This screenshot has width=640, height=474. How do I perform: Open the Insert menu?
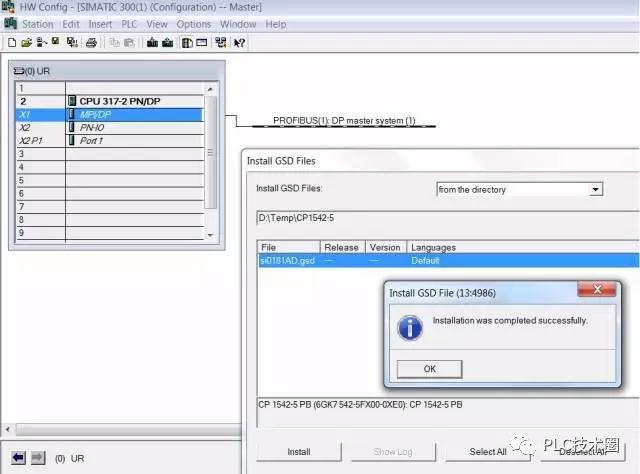pos(100,24)
